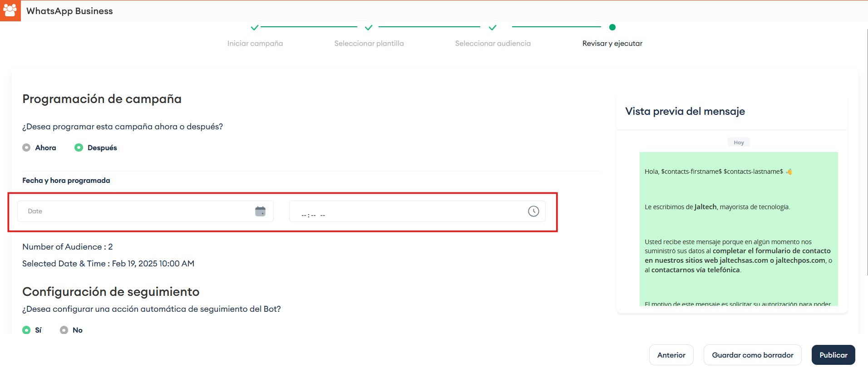Click the green message preview bubble
Screen dimensions: 868x373
(738, 227)
